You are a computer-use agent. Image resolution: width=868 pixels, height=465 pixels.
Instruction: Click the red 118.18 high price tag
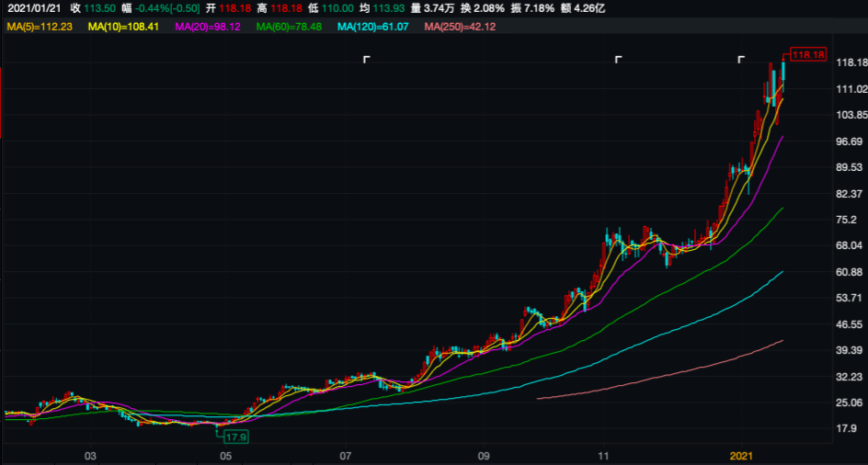click(x=807, y=55)
